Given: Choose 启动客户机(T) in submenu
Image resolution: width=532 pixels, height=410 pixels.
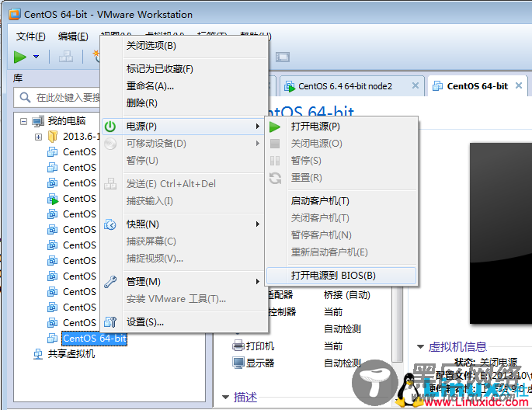Looking at the screenshot, I should tap(320, 201).
